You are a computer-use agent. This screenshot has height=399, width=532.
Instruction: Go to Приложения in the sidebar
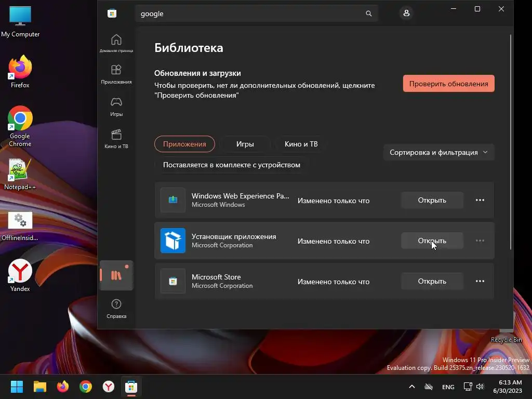pyautogui.click(x=116, y=74)
